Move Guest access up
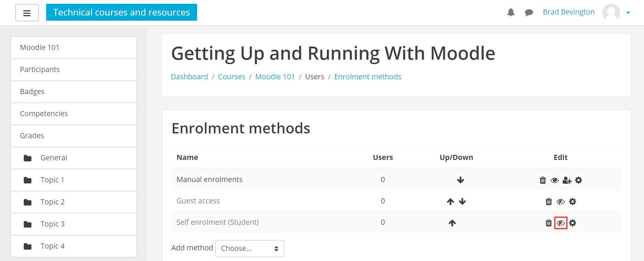644x261 pixels. coord(450,201)
